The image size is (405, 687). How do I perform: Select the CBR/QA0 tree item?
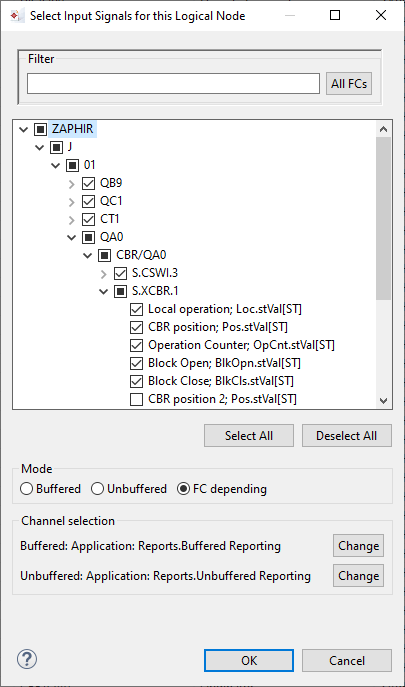[141, 255]
